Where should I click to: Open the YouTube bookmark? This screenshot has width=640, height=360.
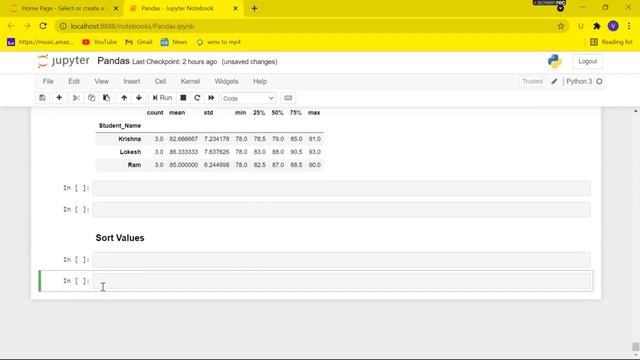[100, 42]
